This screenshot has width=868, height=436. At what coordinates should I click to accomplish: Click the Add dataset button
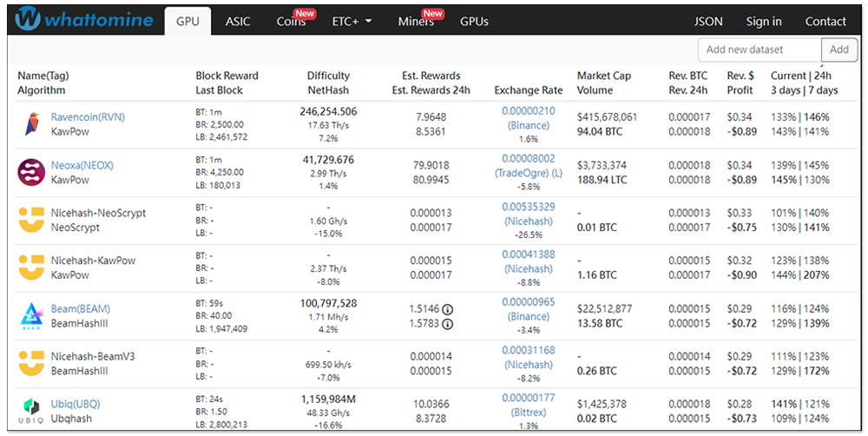pyautogui.click(x=839, y=50)
